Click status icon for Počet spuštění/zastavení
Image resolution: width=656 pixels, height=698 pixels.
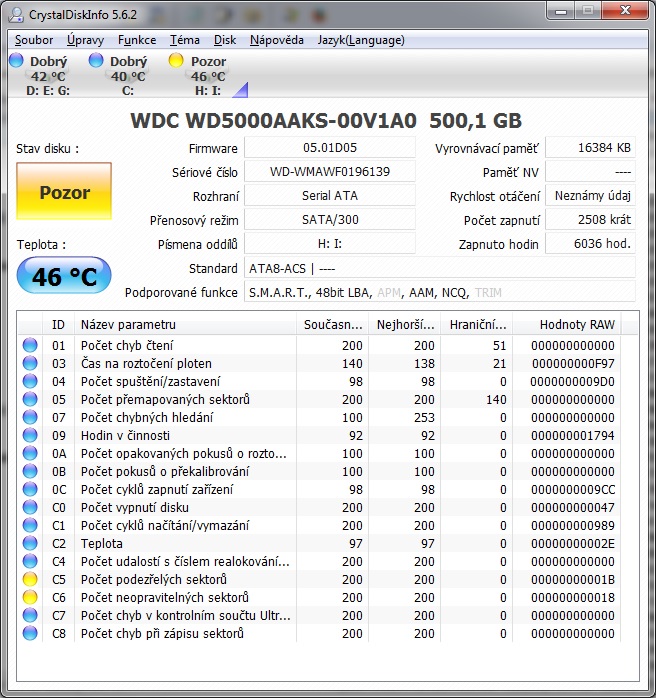click(30, 381)
